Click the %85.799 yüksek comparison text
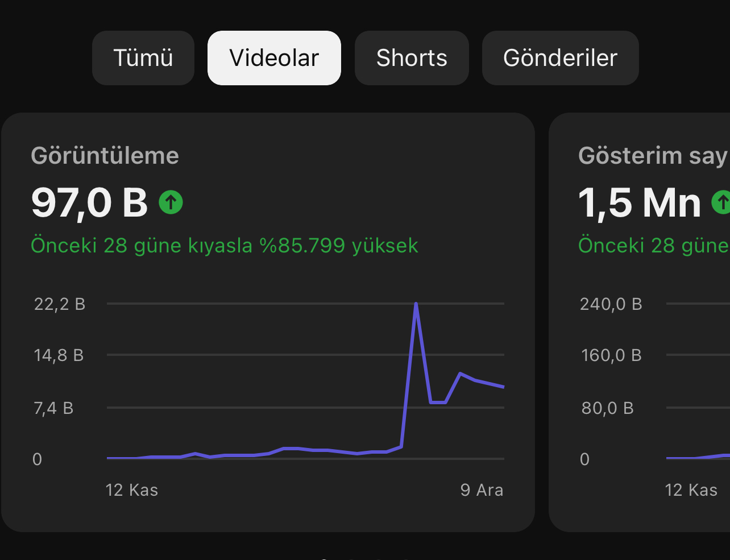This screenshot has width=730, height=560. click(338, 246)
